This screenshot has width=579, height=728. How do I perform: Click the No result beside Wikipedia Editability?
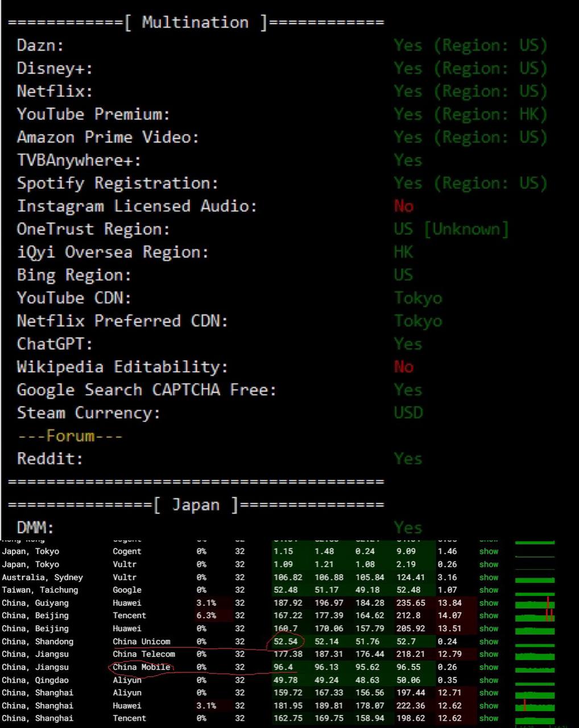404,367
